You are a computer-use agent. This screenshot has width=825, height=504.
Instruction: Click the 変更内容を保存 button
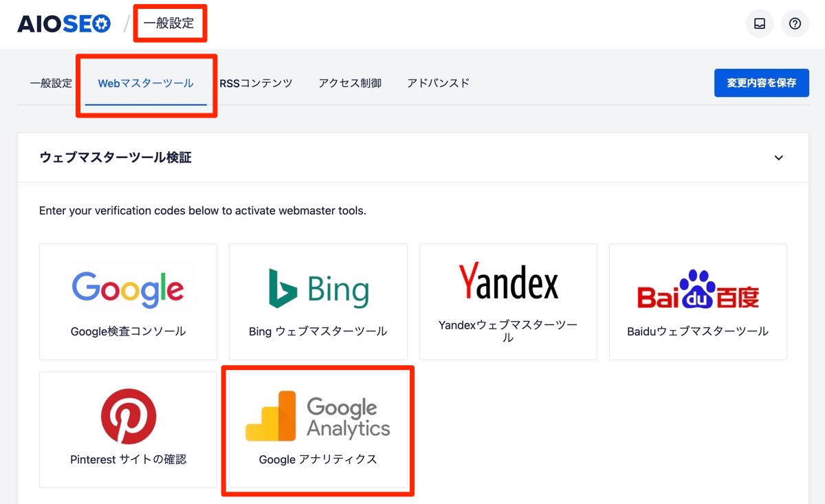pyautogui.click(x=762, y=83)
